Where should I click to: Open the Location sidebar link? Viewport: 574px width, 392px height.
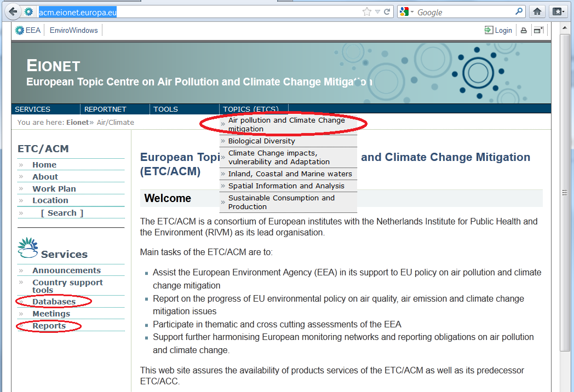(50, 200)
